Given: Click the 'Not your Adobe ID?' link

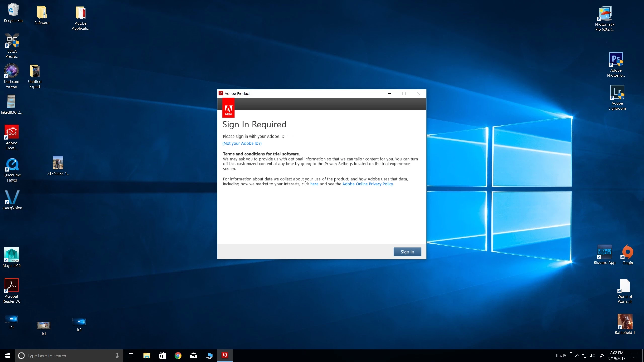Looking at the screenshot, I should pos(242,143).
